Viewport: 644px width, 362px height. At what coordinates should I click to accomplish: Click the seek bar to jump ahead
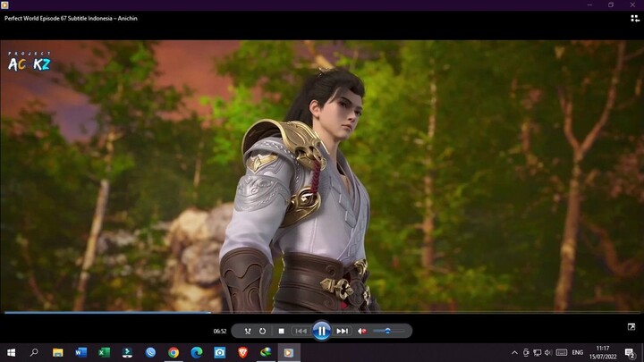click(322, 312)
